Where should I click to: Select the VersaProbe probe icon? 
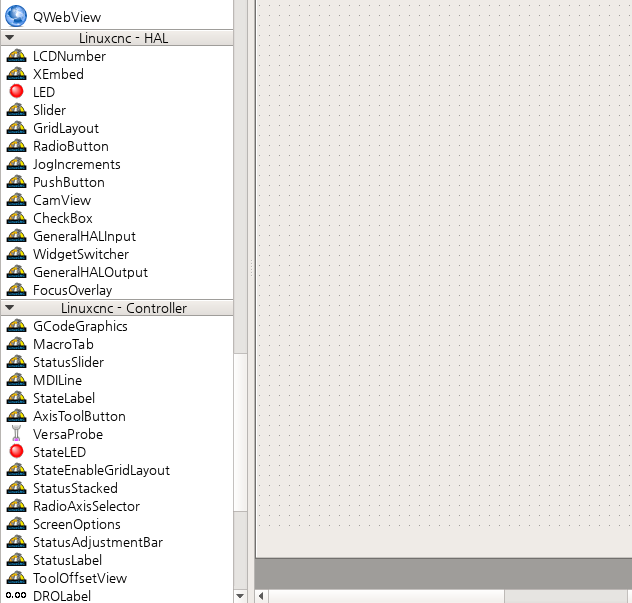click(16, 434)
